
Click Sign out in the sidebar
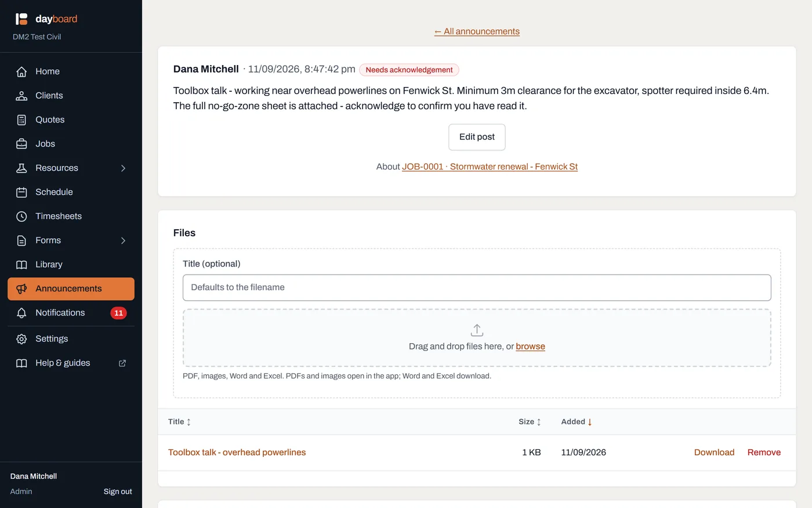tap(118, 491)
